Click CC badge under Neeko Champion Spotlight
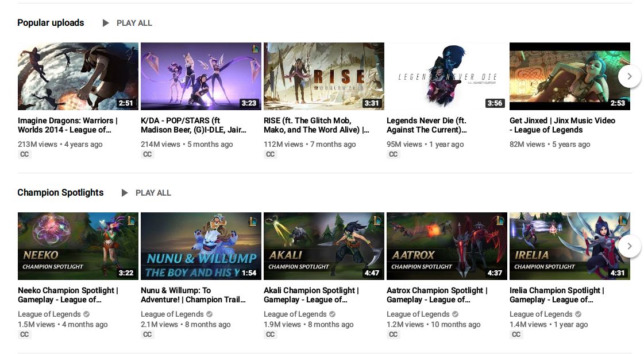 [25, 334]
